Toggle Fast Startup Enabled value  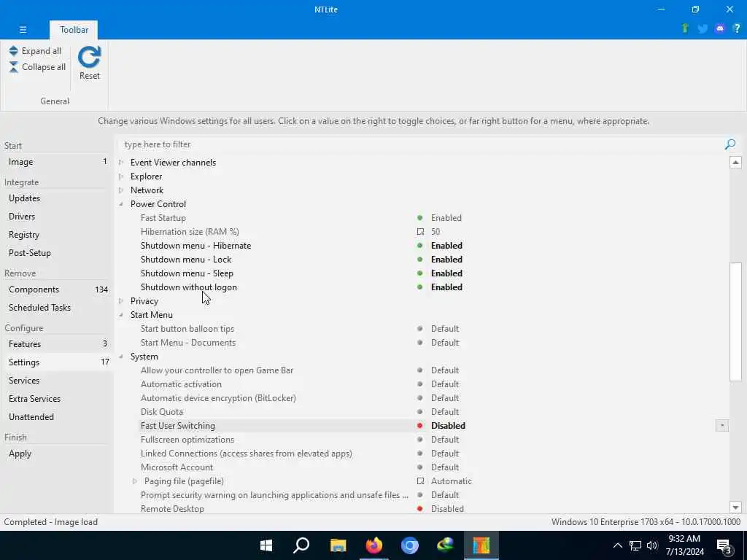point(446,217)
